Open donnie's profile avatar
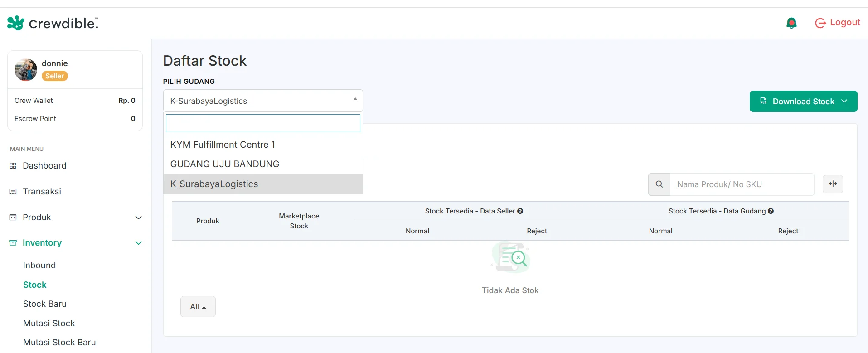 pyautogui.click(x=26, y=70)
